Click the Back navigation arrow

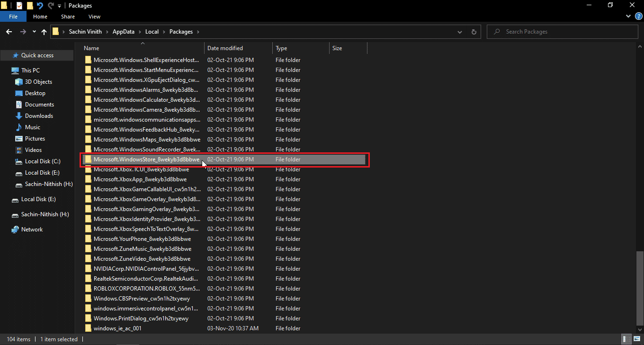click(x=9, y=32)
